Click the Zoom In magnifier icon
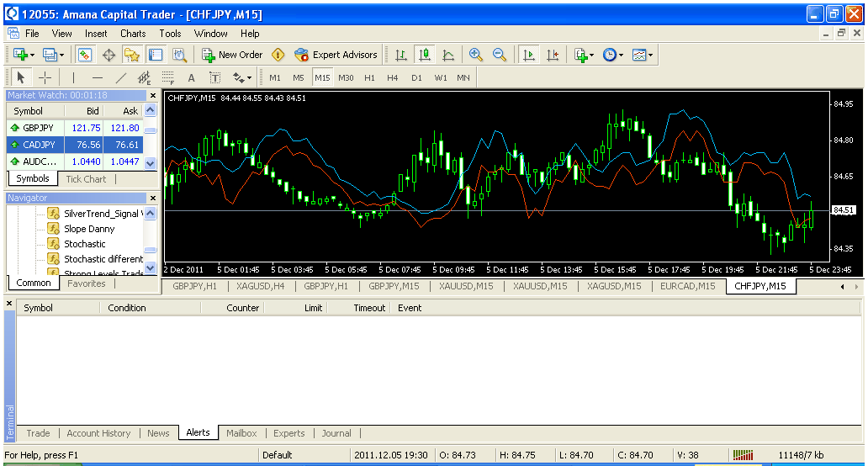Viewport: 868px width, 466px height. 476,55
